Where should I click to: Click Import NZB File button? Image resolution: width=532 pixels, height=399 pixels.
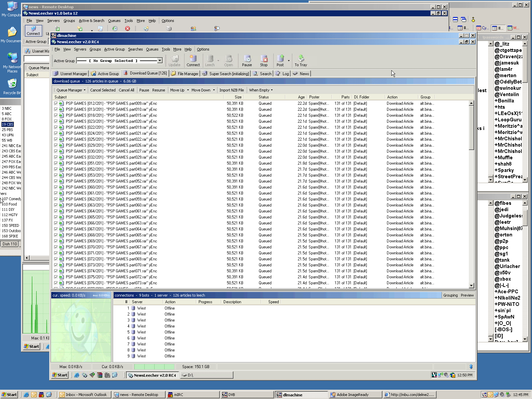tap(231, 90)
